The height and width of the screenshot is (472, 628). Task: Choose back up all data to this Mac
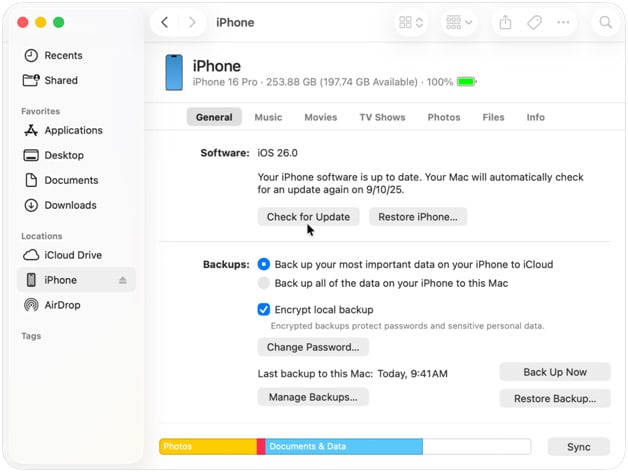pyautogui.click(x=264, y=283)
